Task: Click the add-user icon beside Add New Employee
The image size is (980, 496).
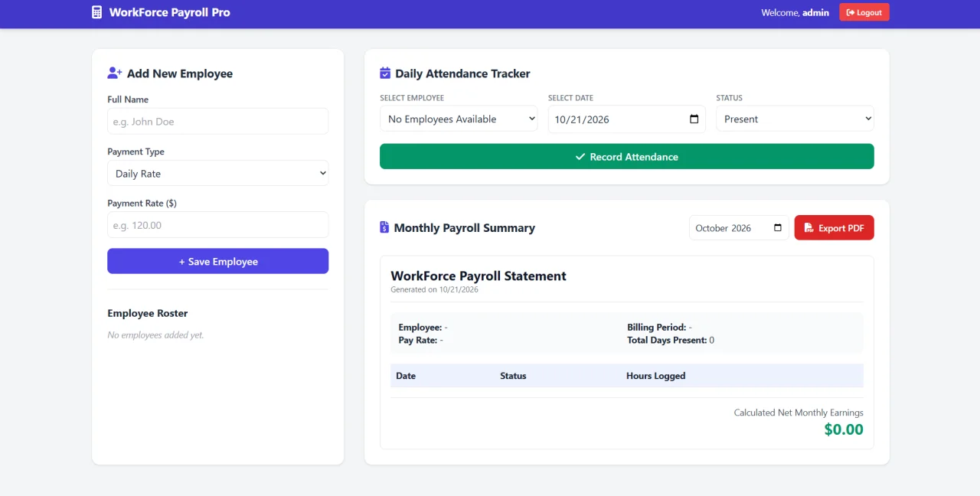Action: (115, 73)
